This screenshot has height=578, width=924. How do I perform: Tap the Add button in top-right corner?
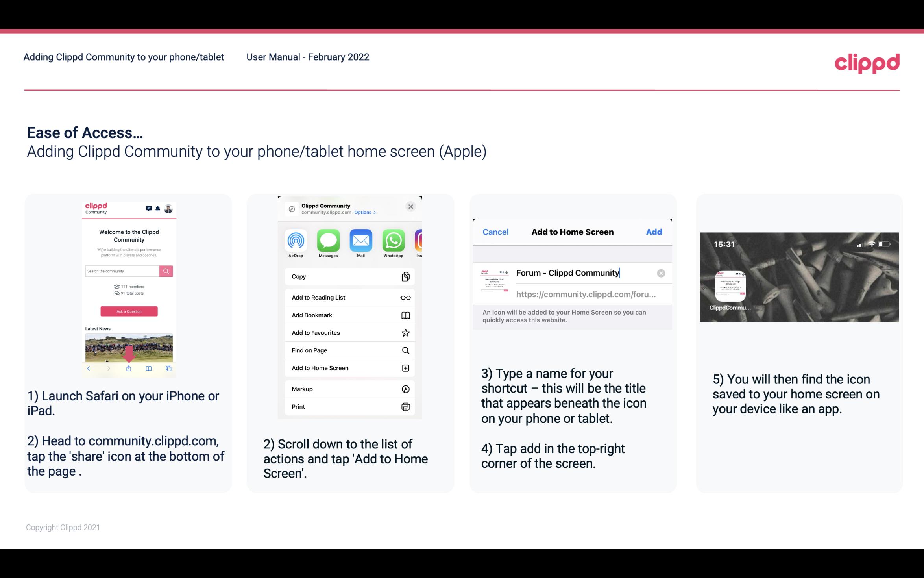[x=653, y=232]
